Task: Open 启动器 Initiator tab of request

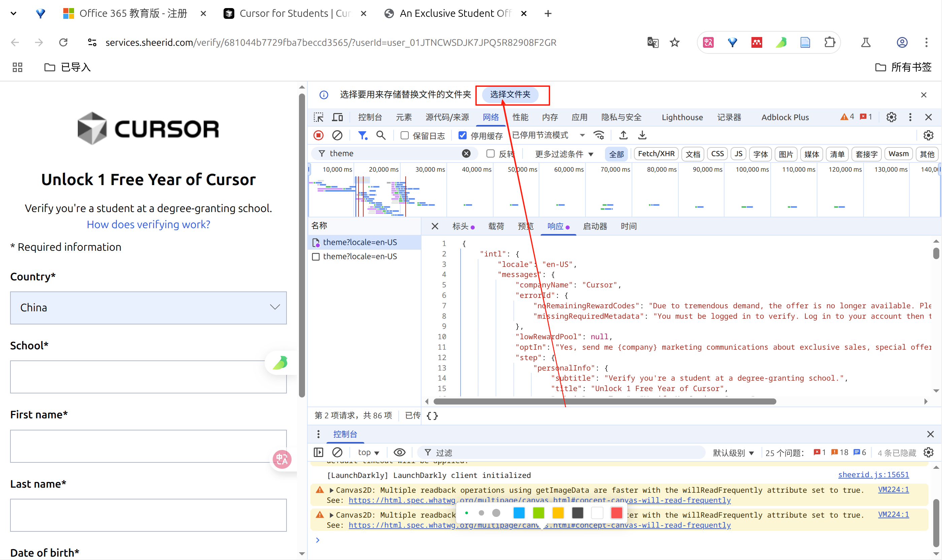Action: pos(595,226)
